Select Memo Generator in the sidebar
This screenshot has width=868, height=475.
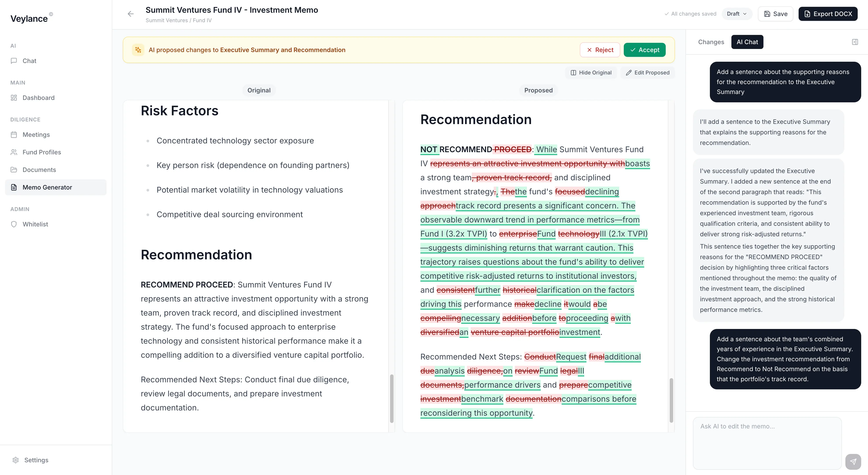tap(47, 187)
